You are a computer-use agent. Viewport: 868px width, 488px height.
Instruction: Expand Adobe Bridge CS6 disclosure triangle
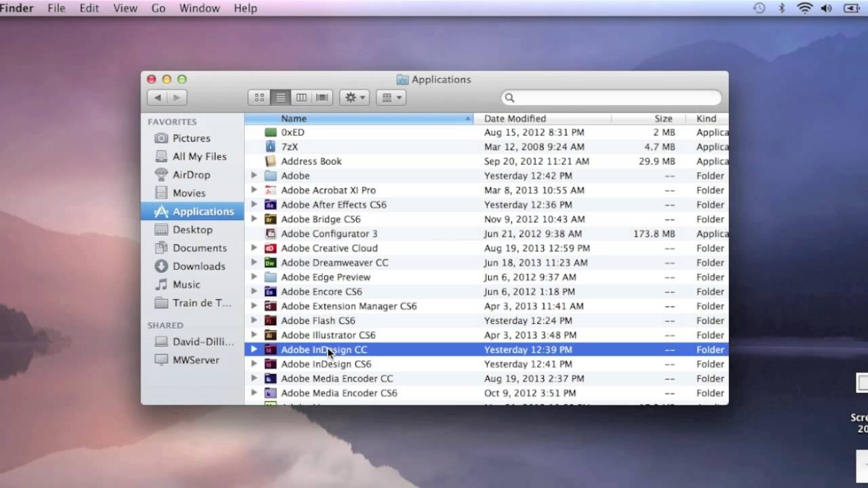point(254,219)
